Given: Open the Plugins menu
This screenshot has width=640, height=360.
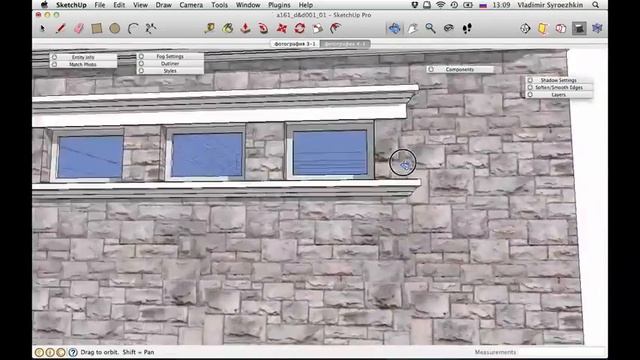Looking at the screenshot, I should pos(279,5).
